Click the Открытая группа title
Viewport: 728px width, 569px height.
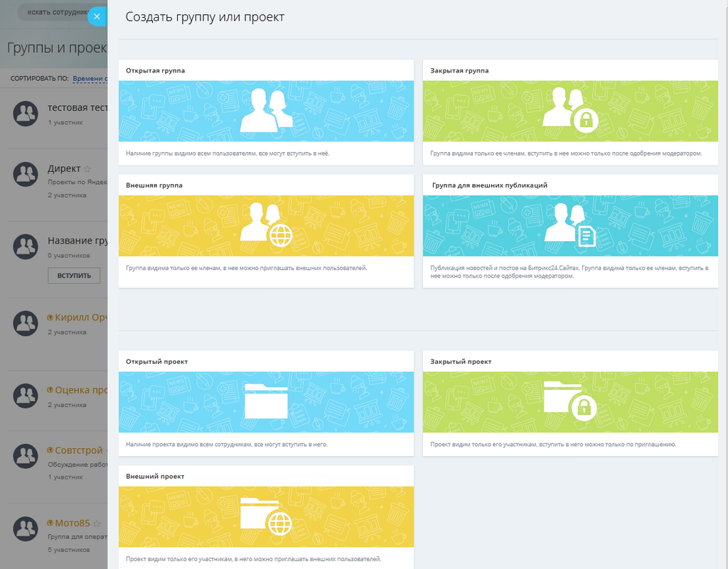pyautogui.click(x=156, y=70)
